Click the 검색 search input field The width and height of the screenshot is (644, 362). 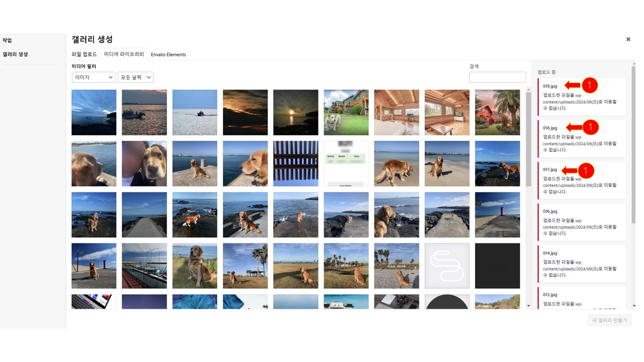click(497, 77)
